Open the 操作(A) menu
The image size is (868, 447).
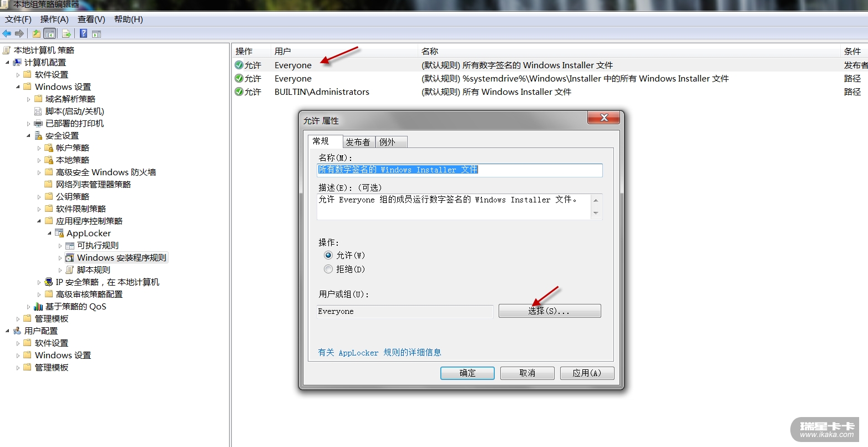(x=54, y=19)
